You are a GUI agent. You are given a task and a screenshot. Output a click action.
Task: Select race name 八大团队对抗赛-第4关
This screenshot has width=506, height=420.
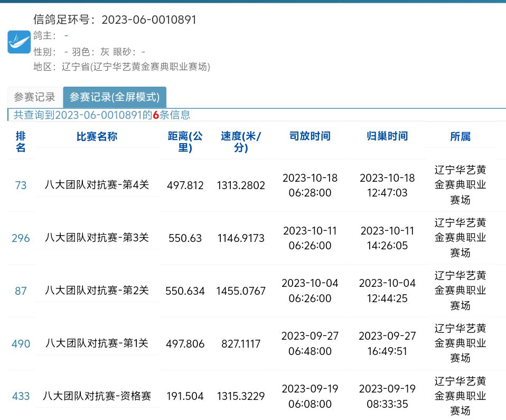[97, 185]
